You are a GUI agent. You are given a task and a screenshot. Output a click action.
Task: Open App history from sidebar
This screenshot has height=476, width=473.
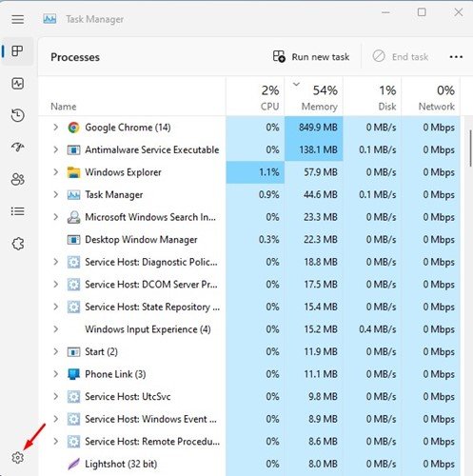[17, 115]
